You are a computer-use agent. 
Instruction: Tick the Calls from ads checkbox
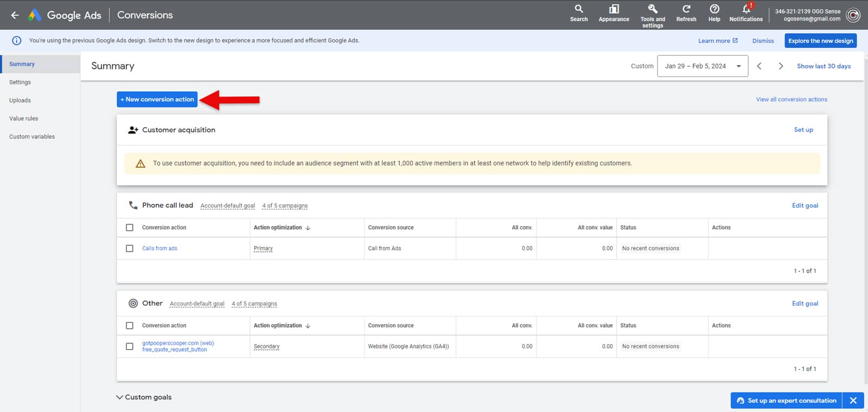[130, 249]
